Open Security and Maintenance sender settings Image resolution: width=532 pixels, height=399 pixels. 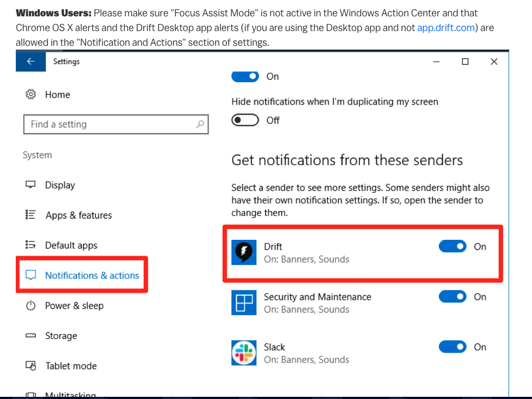[317, 297]
